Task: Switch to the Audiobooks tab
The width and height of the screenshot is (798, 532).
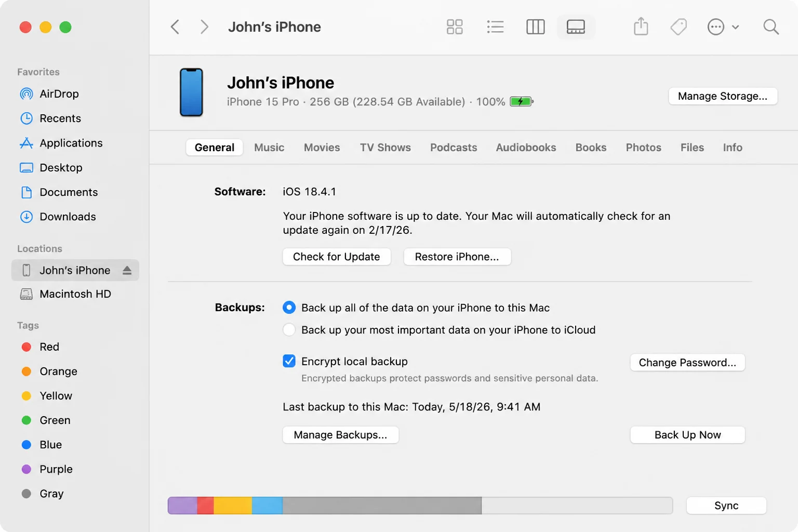Action: (526, 148)
